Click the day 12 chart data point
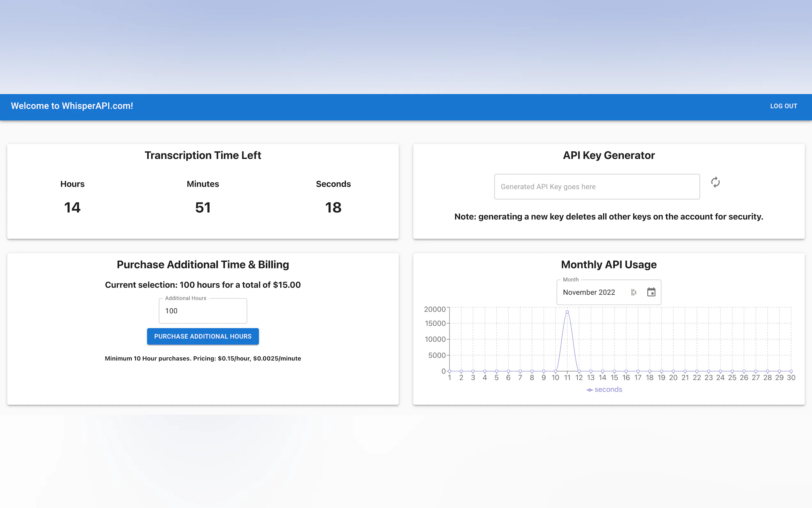 click(579, 371)
